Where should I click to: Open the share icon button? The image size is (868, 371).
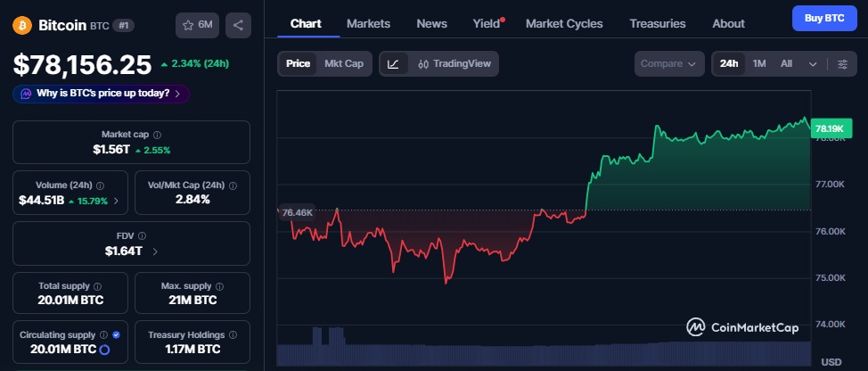coord(238,25)
